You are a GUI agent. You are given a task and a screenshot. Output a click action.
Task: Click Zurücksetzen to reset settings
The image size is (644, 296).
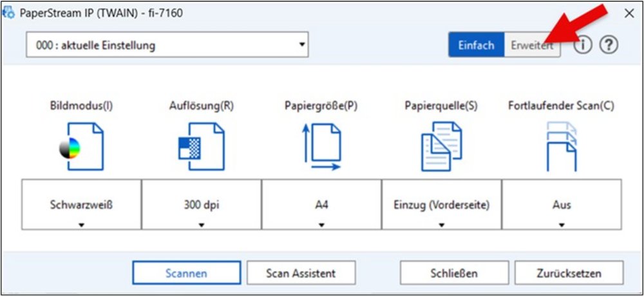pyautogui.click(x=569, y=273)
